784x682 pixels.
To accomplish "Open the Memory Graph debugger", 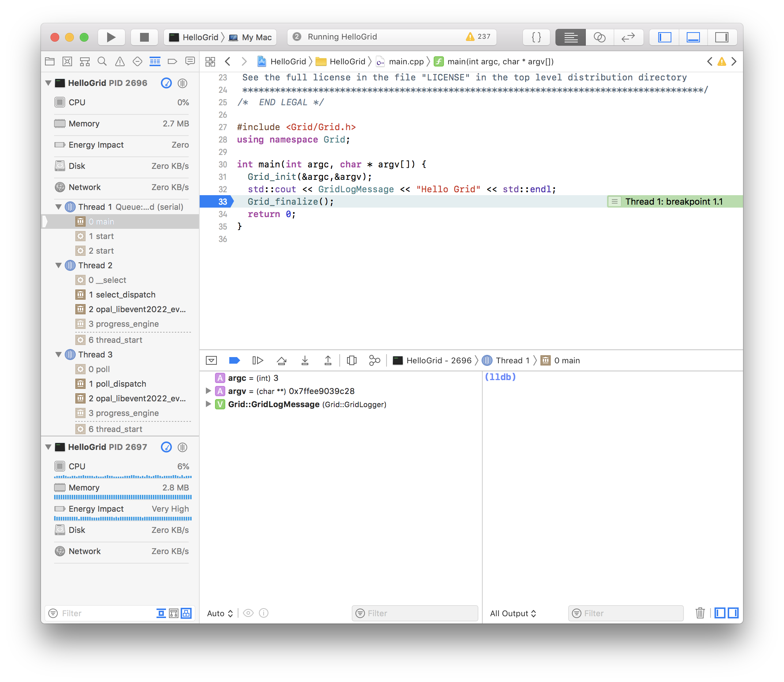I will pyautogui.click(x=374, y=360).
